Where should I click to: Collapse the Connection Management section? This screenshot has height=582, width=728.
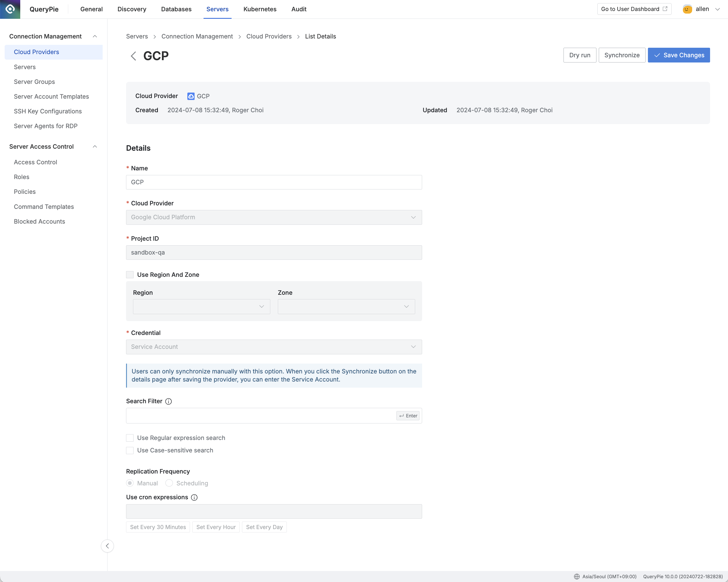(95, 36)
